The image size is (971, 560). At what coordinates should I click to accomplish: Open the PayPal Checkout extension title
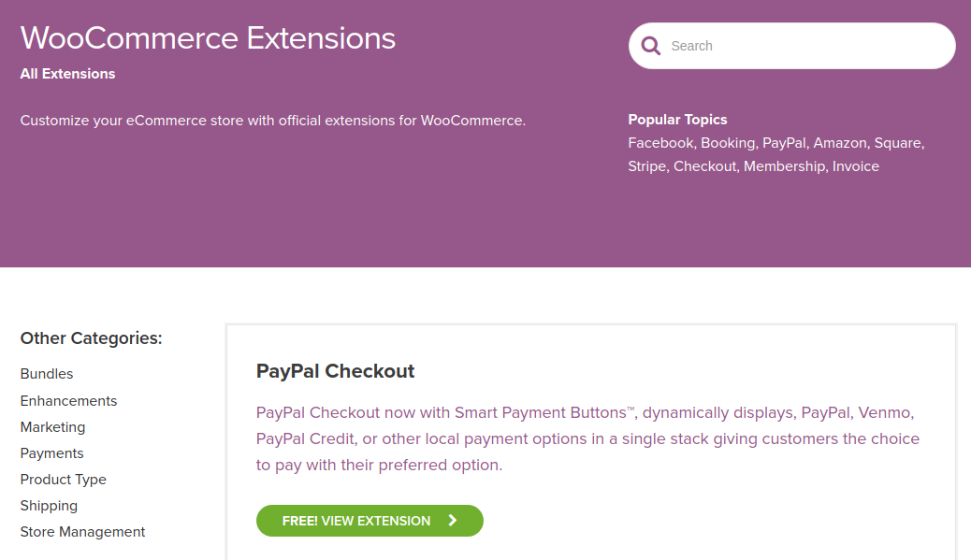tap(335, 371)
